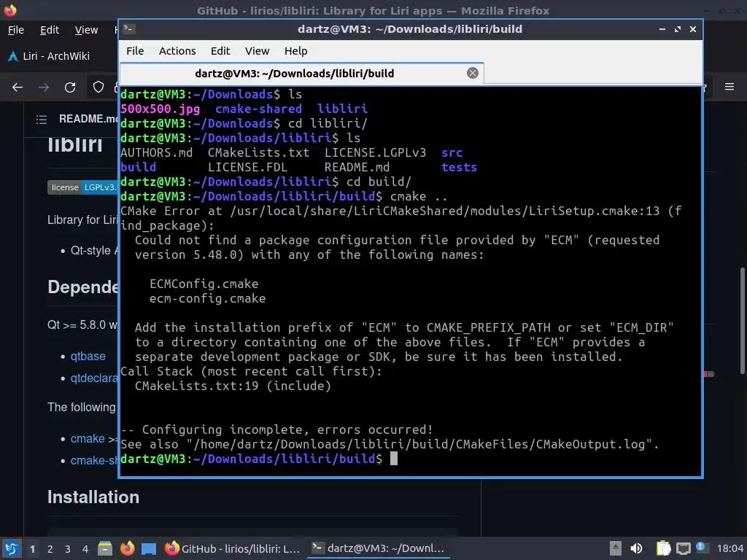Open the cmake dependency link
This screenshot has width=747, height=560.
pyautogui.click(x=88, y=438)
